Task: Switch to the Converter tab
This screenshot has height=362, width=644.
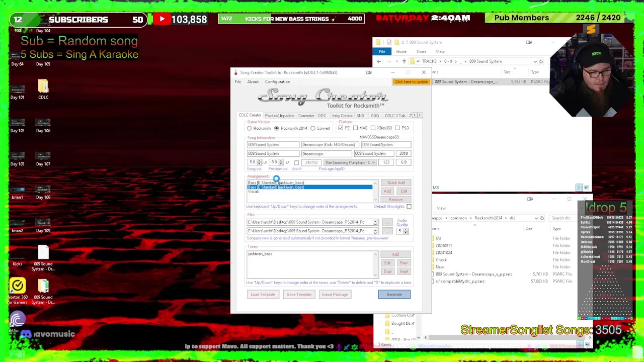Action: [x=306, y=116]
